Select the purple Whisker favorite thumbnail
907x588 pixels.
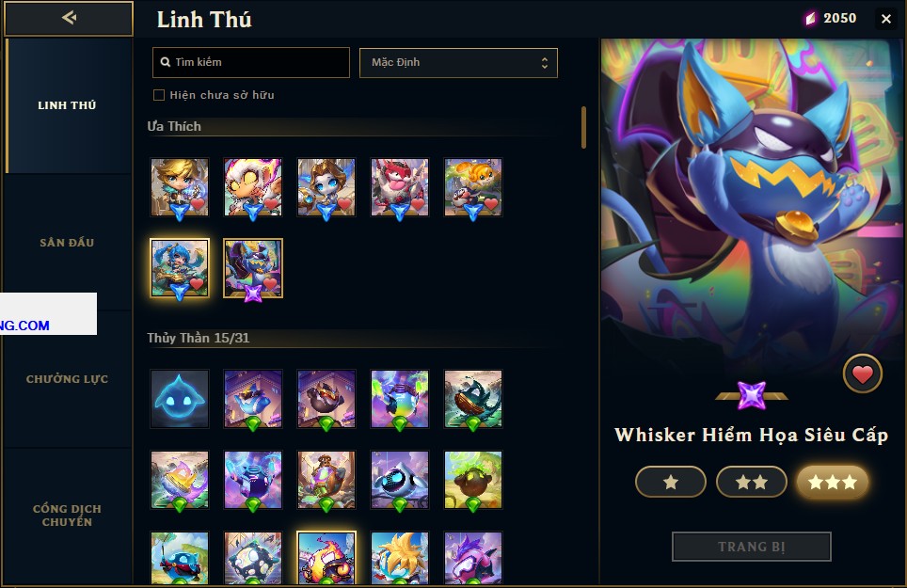[x=253, y=268]
